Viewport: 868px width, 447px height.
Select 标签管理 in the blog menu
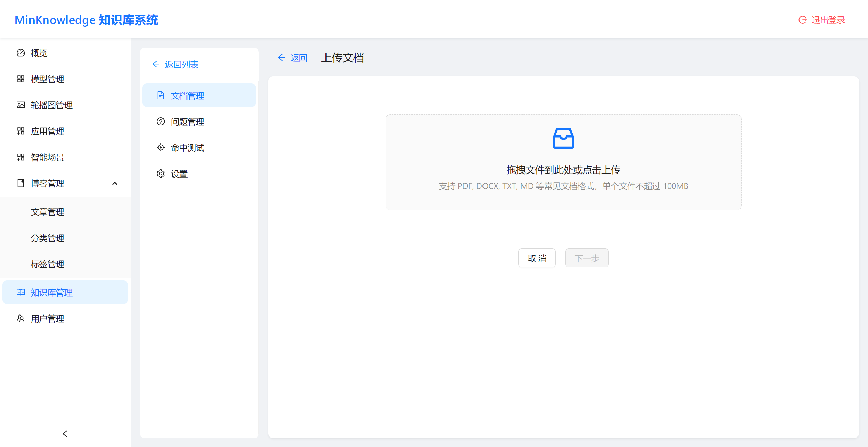(x=47, y=264)
